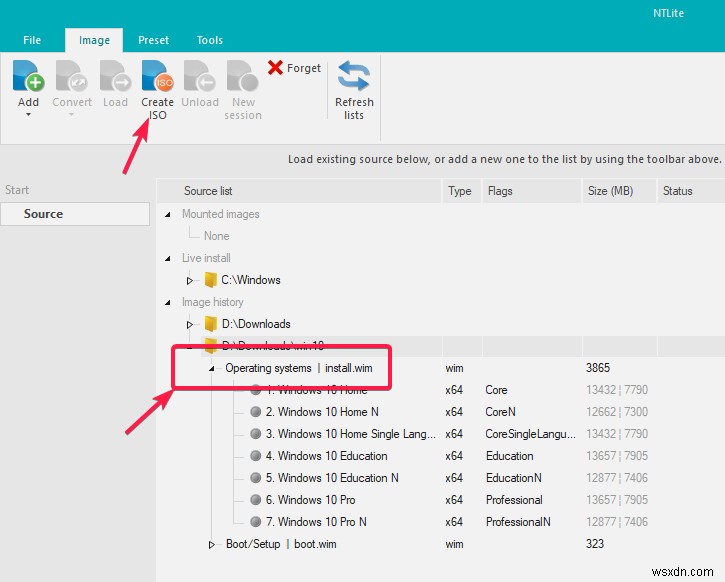Sort by Size (MB) column header
This screenshot has width=725, height=582.
pyautogui.click(x=619, y=191)
